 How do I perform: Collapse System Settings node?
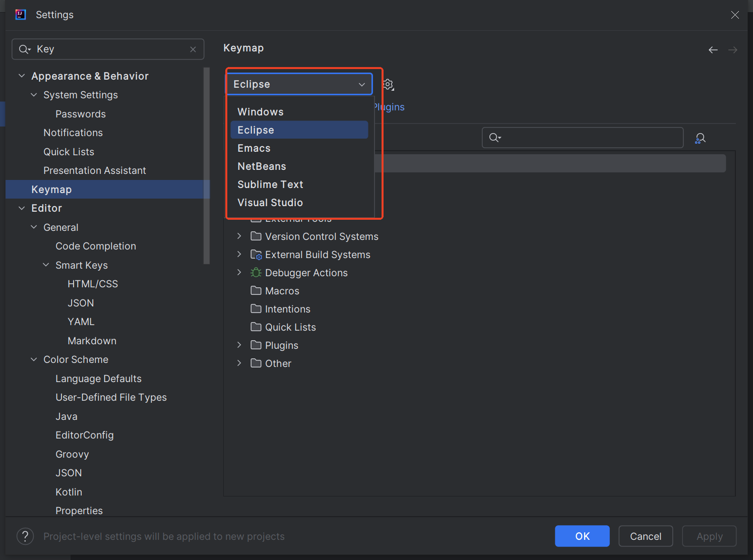(34, 95)
